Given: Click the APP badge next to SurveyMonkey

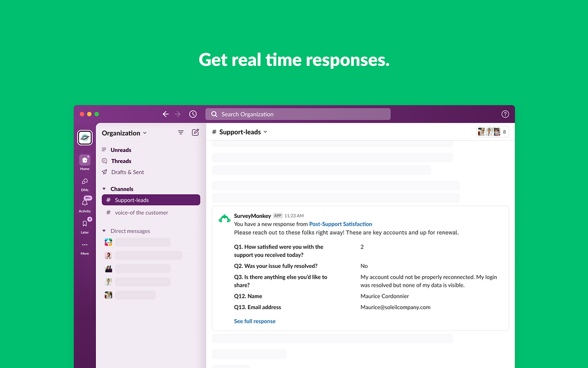Looking at the screenshot, I should coord(278,216).
